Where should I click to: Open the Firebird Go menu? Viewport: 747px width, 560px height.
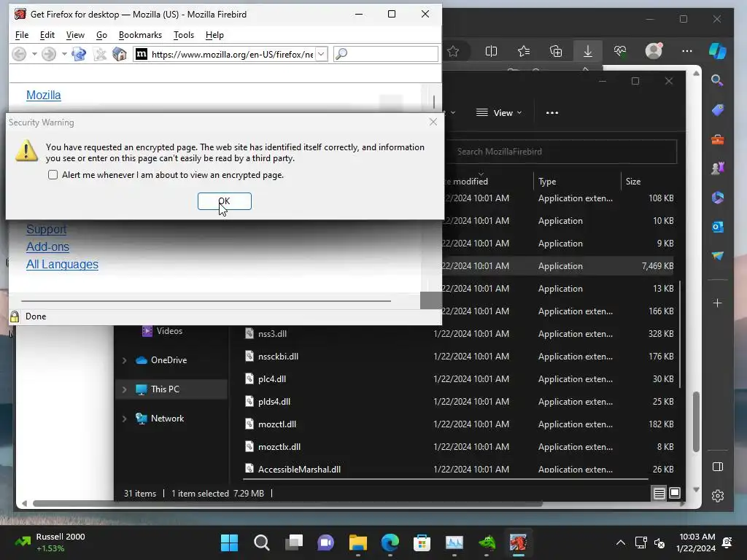pos(101,35)
